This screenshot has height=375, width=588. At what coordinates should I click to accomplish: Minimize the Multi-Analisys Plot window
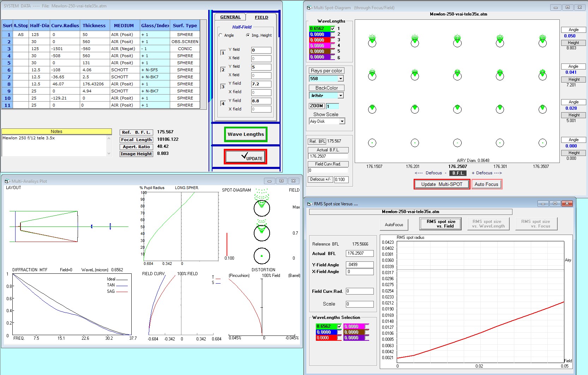click(x=269, y=181)
